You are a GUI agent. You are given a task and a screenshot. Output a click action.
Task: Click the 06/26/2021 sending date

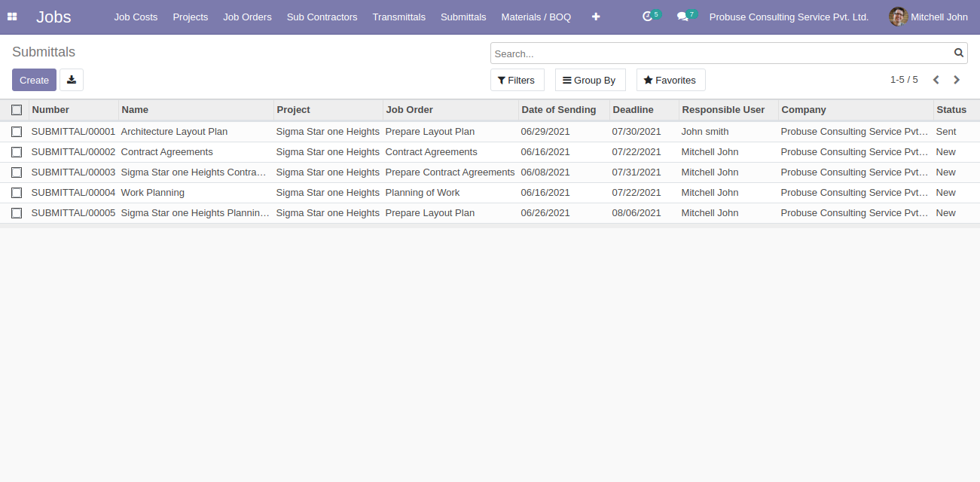(545, 213)
